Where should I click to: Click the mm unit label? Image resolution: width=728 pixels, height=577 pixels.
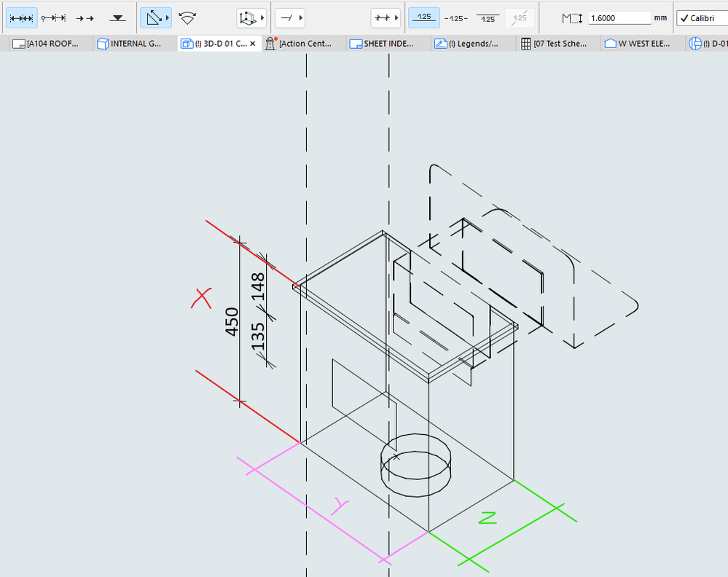660,17
